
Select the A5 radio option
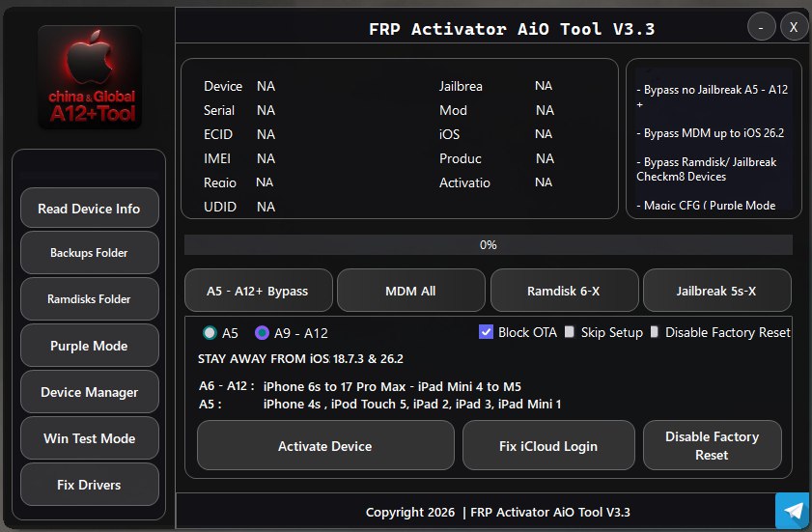[x=210, y=333]
